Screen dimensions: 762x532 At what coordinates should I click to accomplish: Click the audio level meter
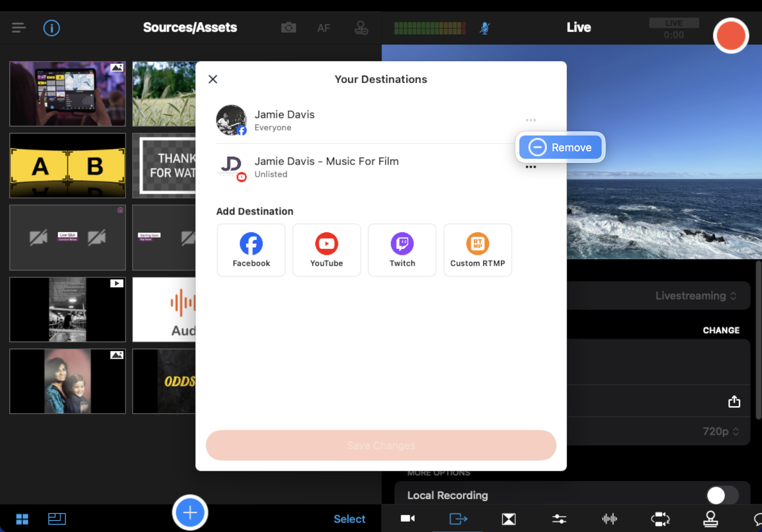pyautogui.click(x=430, y=28)
